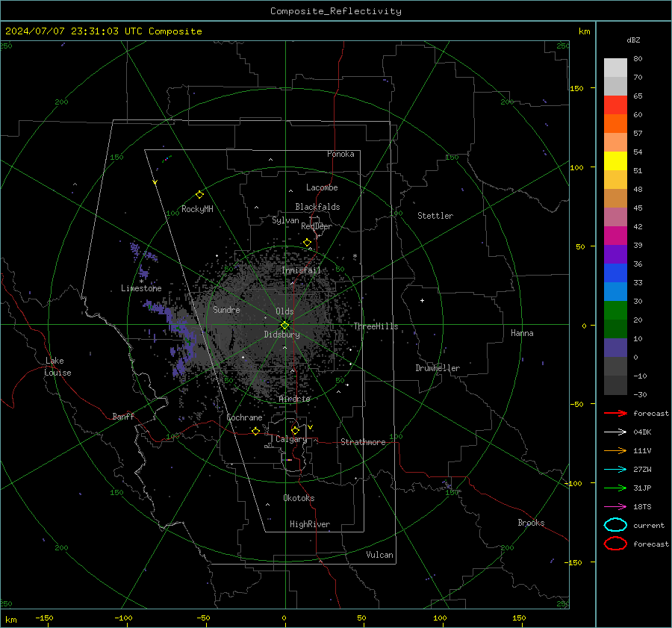The height and width of the screenshot is (628, 672).
Task: Click the Blackfalds city label
Action: [317, 207]
